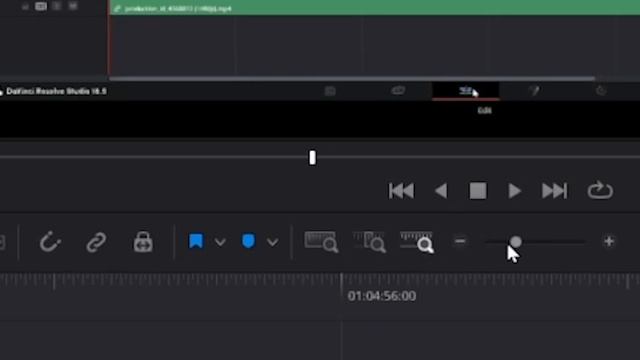
Task: Toggle loop playback
Action: [600, 191]
